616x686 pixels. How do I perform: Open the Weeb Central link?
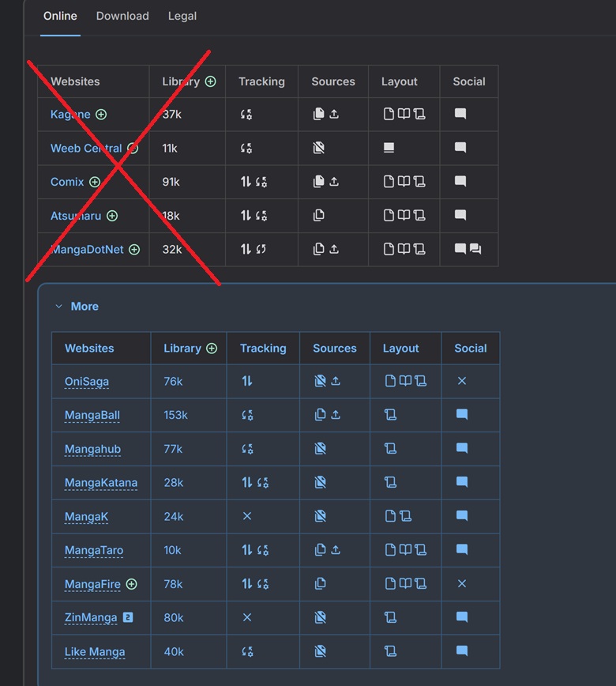coord(86,149)
